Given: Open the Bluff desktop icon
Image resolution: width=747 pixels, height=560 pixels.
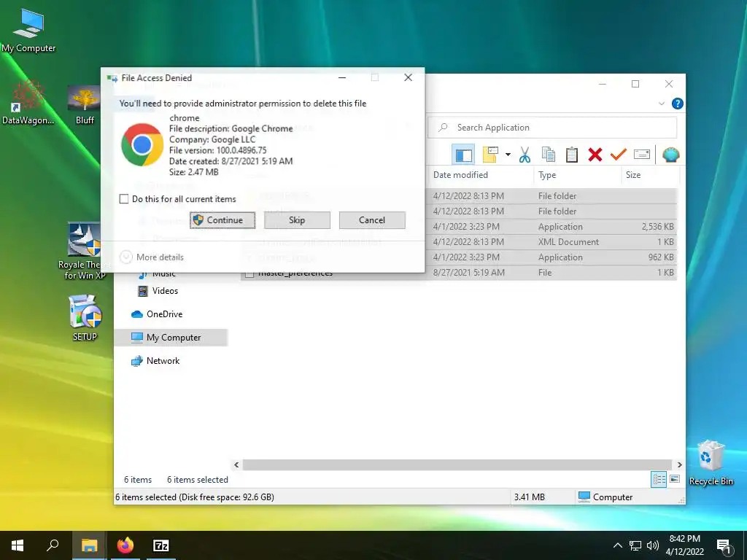Looking at the screenshot, I should point(85,105).
